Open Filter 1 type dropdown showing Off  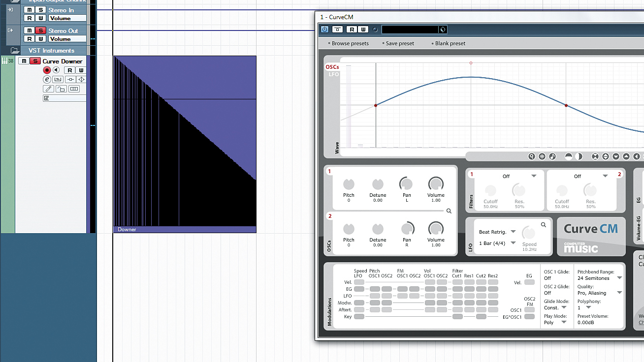tap(534, 176)
